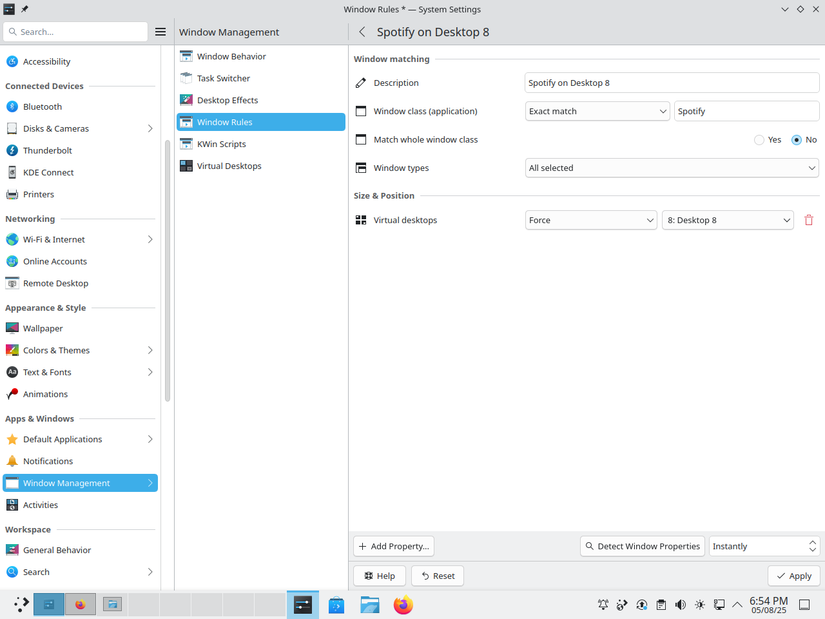Click the Search field in the sidebar
This screenshot has height=619, width=825.
[x=75, y=31]
